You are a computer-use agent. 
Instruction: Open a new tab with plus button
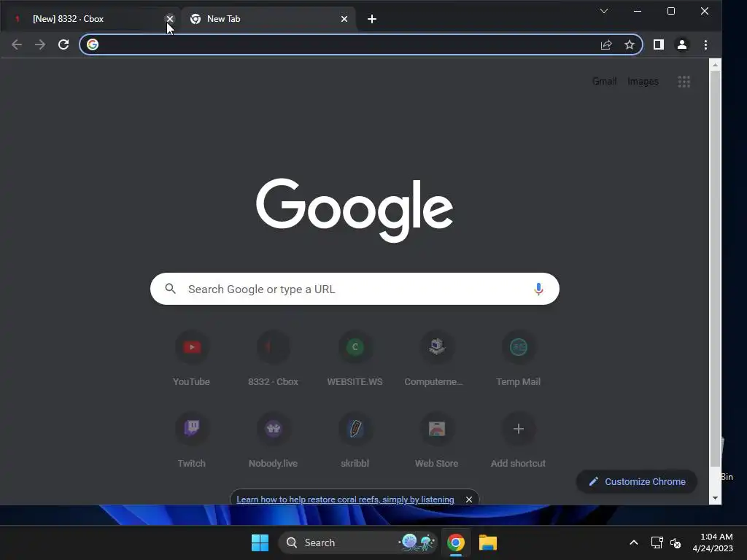click(372, 19)
